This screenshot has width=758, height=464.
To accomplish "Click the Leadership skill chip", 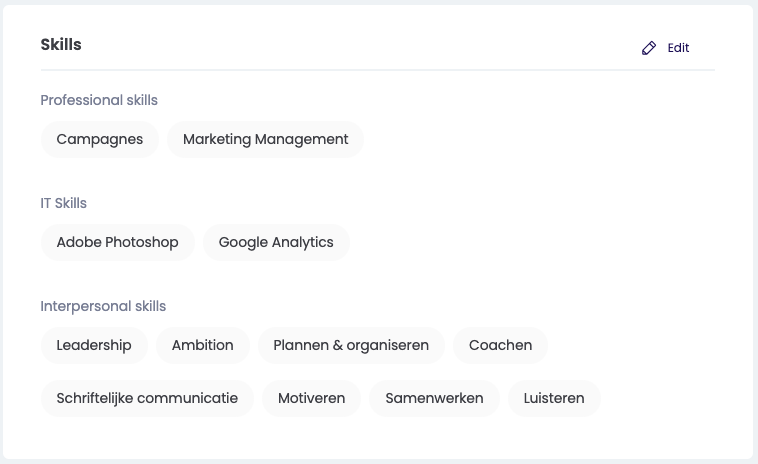I will point(94,345).
